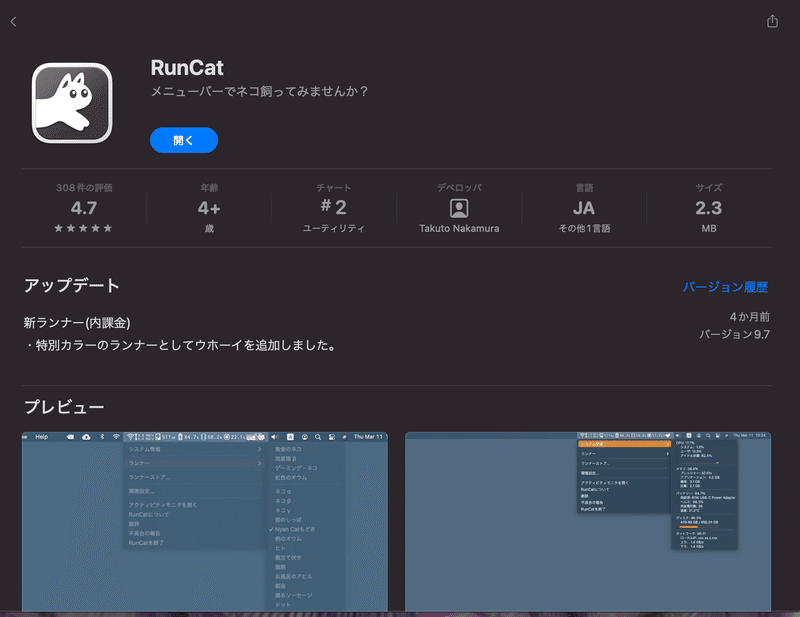This screenshot has width=800, height=617.
Task: Click the ユーティリティ category label
Action: pyautogui.click(x=334, y=229)
